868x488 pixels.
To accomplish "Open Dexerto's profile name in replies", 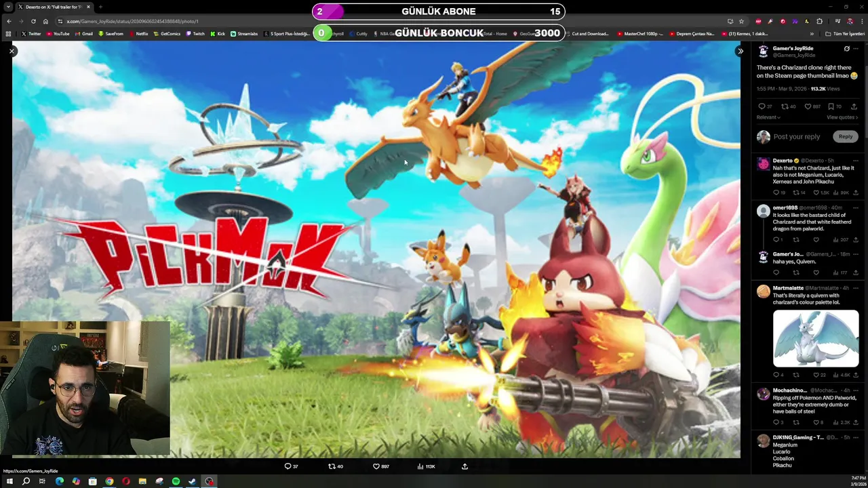I will point(783,161).
